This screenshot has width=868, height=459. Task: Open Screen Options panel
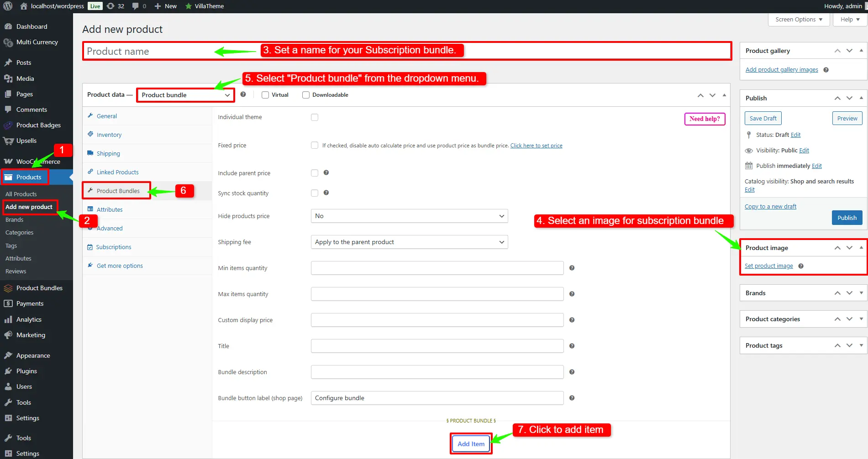pyautogui.click(x=799, y=20)
